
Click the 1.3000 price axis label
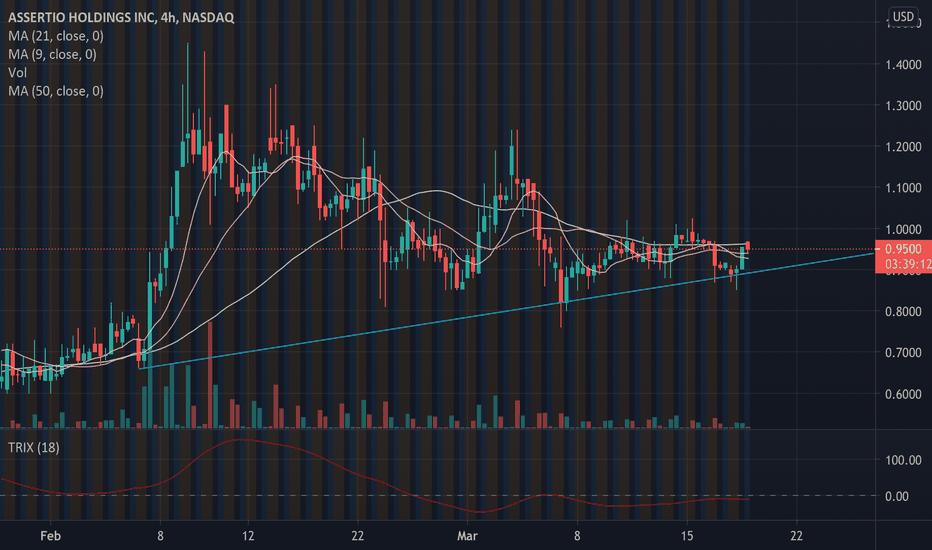click(903, 106)
